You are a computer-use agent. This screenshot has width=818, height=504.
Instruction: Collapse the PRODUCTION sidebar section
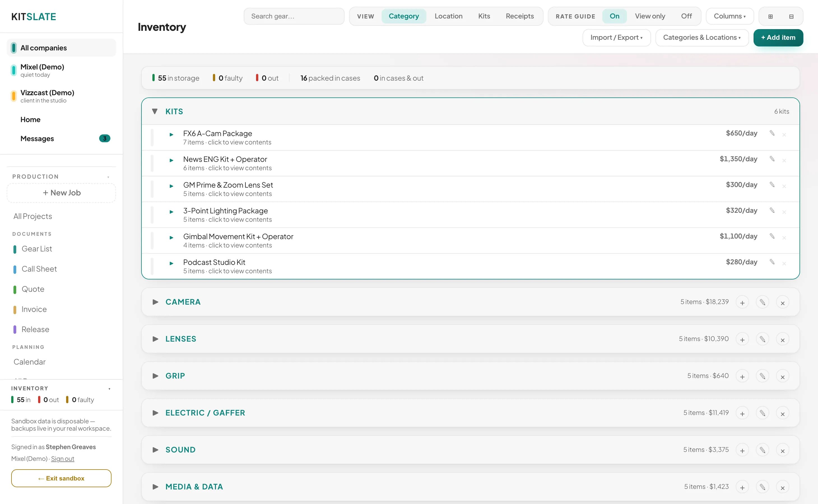click(108, 177)
